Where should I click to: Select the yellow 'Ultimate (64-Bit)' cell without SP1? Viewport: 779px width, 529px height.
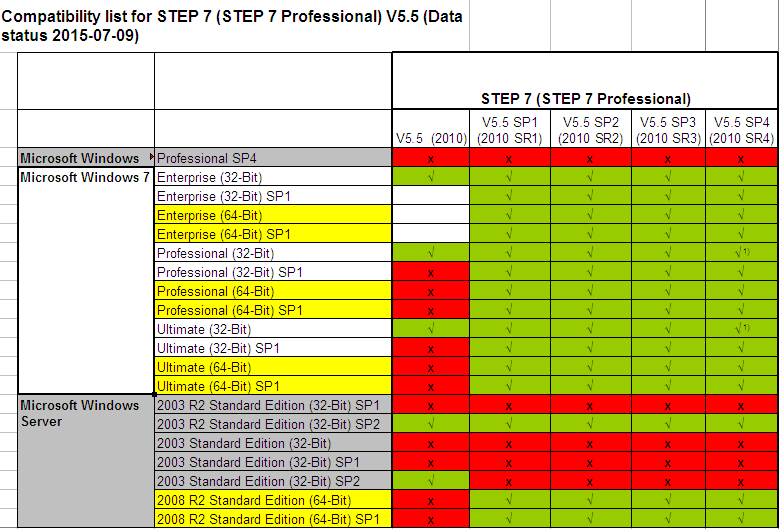[273, 367]
